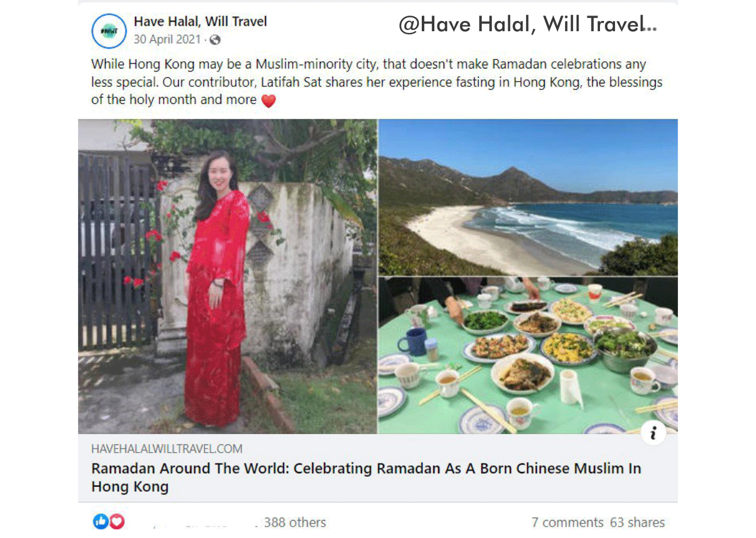Click the post text mentioning Latifah Sat
The height and width of the screenshot is (538, 756).
click(x=377, y=82)
